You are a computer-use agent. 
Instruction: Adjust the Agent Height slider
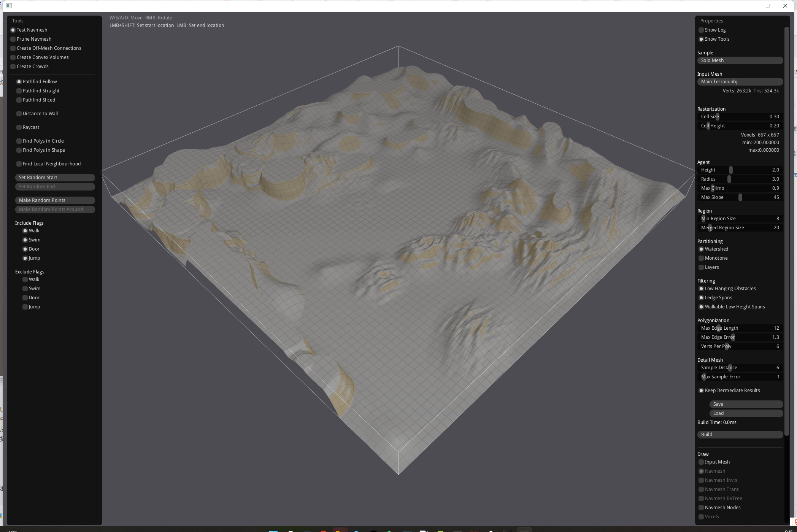pos(740,170)
